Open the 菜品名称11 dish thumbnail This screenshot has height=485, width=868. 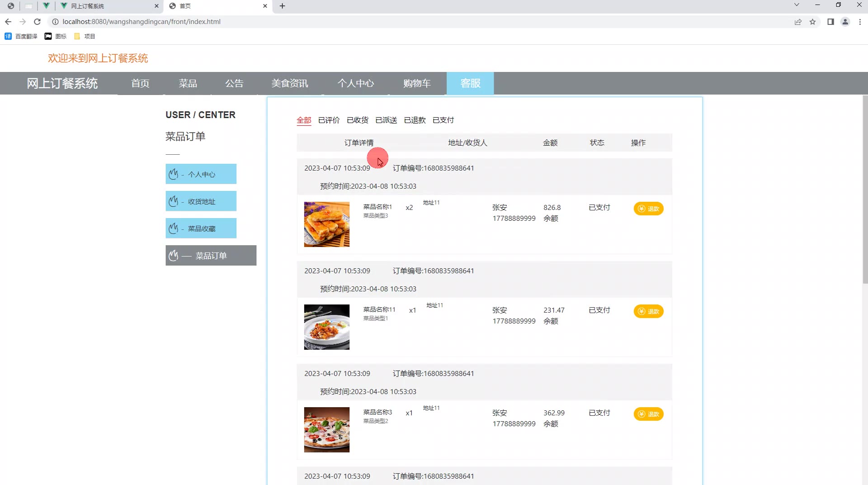pyautogui.click(x=326, y=327)
